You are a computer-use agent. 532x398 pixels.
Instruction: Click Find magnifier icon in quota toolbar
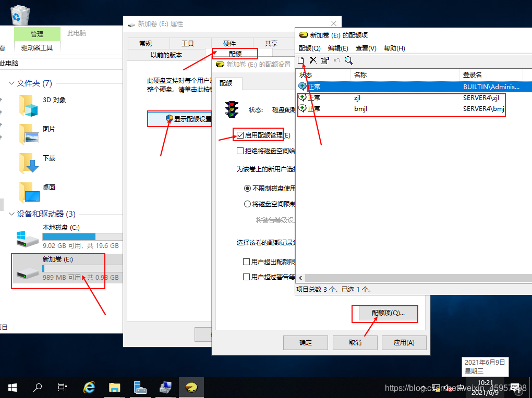point(348,60)
